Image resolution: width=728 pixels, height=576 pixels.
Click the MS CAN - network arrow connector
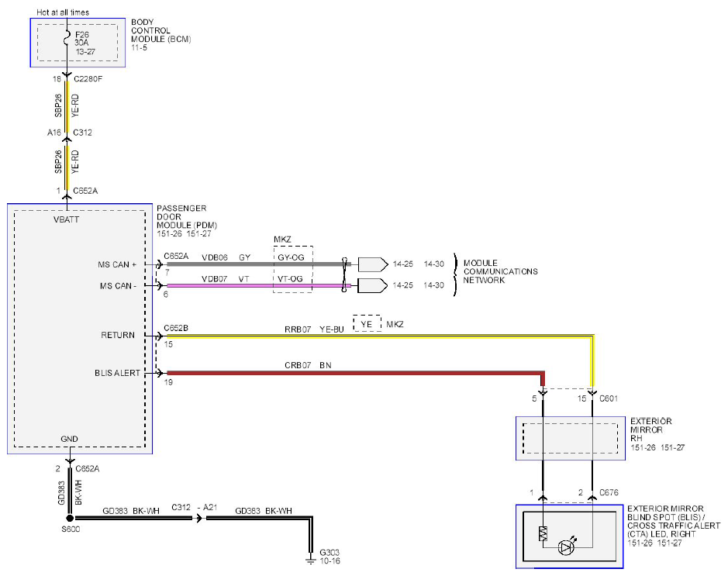[x=373, y=285]
